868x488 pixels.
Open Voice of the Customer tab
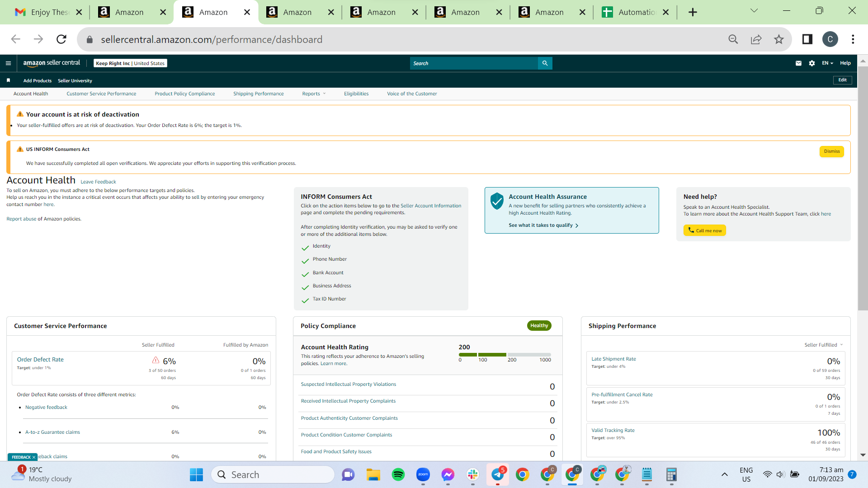point(412,94)
